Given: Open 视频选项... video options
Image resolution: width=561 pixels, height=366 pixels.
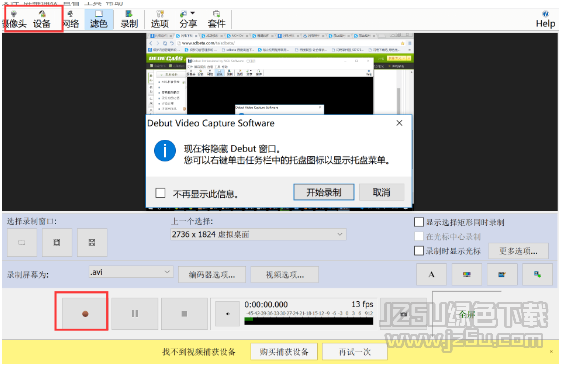Looking at the screenshot, I should (x=284, y=275).
